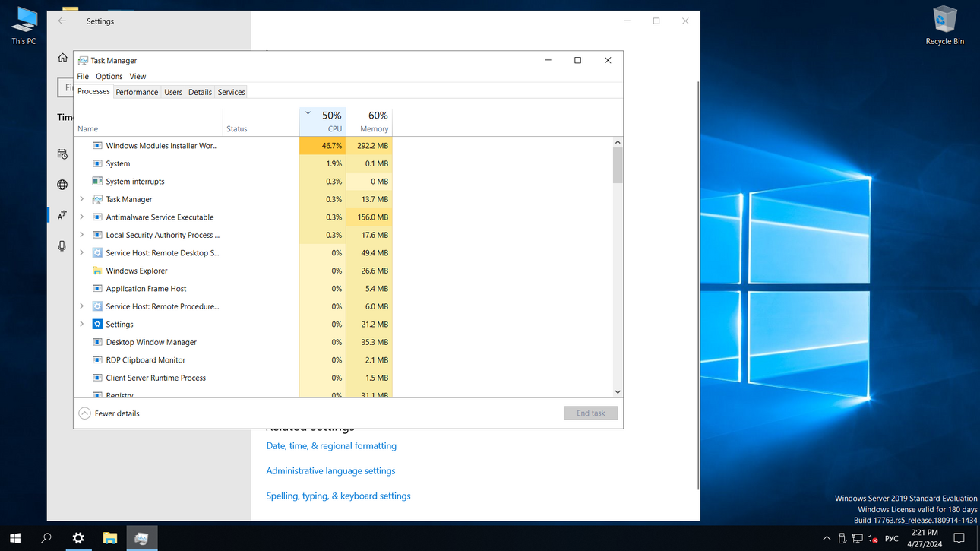Image resolution: width=980 pixels, height=551 pixels.
Task: Expand Local Security Authority Process group
Action: pos(82,235)
